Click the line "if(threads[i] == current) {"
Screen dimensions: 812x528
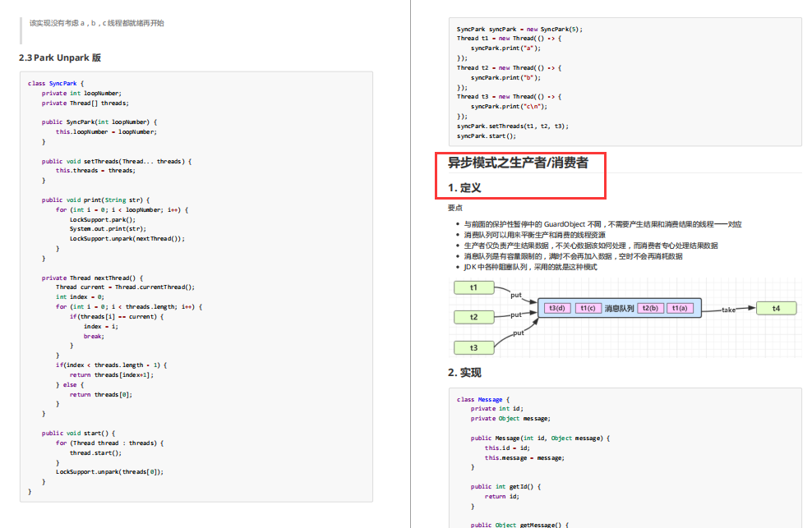pos(117,317)
